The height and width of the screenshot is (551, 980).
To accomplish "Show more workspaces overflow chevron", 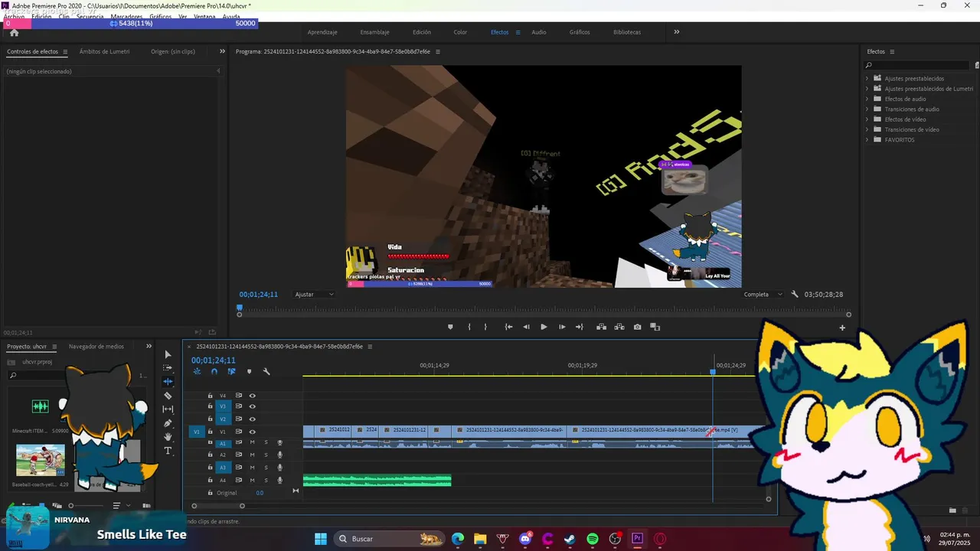I will click(676, 32).
